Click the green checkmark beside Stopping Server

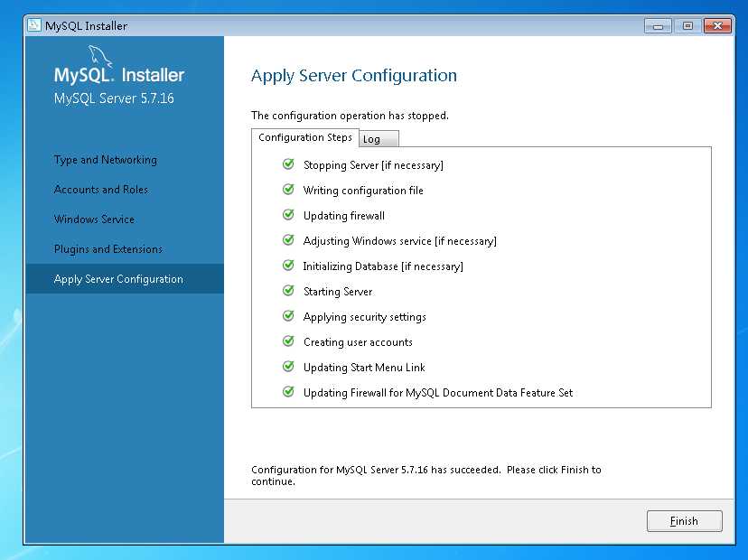[288, 164]
